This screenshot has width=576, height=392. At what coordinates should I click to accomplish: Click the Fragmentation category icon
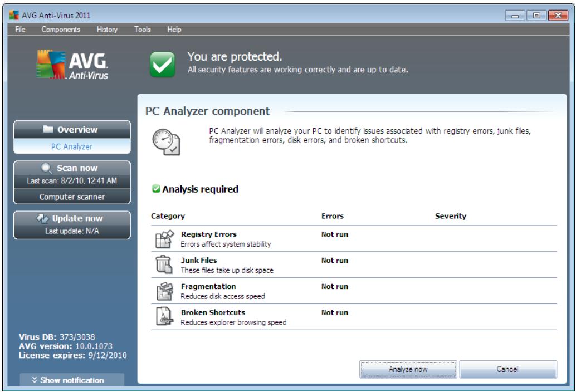[x=164, y=291]
